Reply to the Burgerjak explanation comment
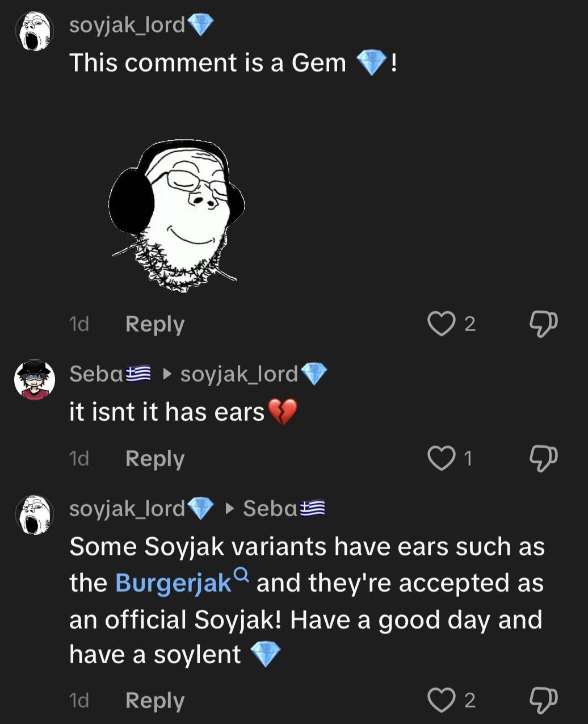Viewport: 588px width, 724px height. (x=154, y=700)
